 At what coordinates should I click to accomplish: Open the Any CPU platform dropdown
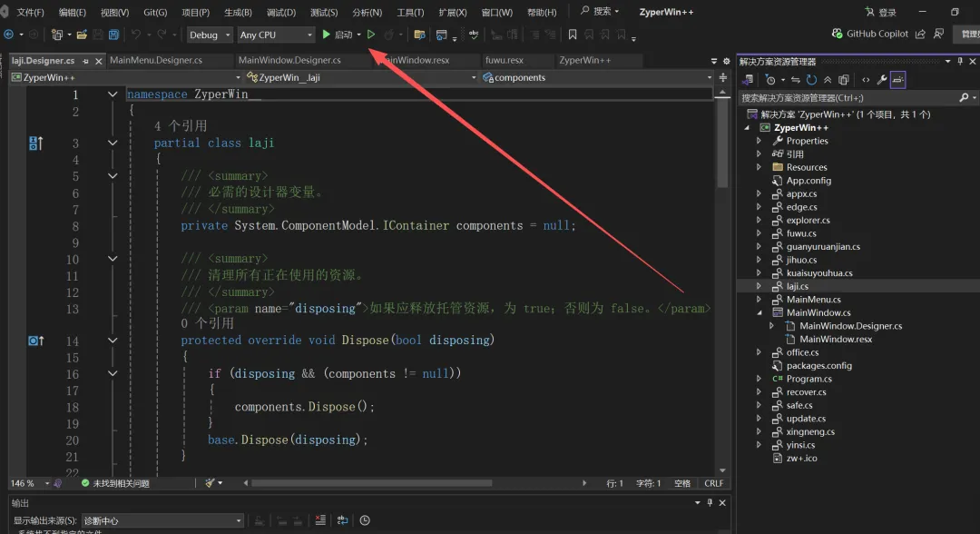(x=275, y=35)
